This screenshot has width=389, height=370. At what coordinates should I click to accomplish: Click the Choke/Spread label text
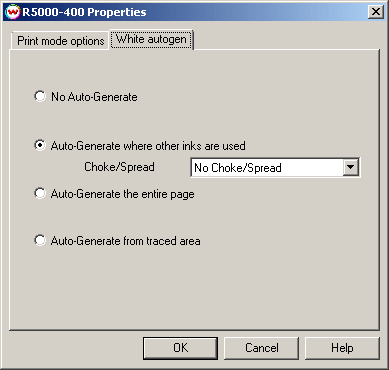[119, 166]
